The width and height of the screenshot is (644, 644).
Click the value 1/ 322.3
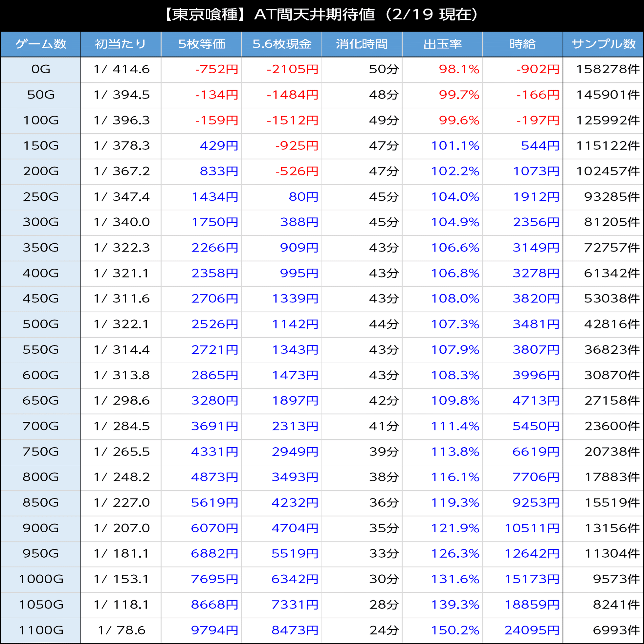[x=121, y=248]
